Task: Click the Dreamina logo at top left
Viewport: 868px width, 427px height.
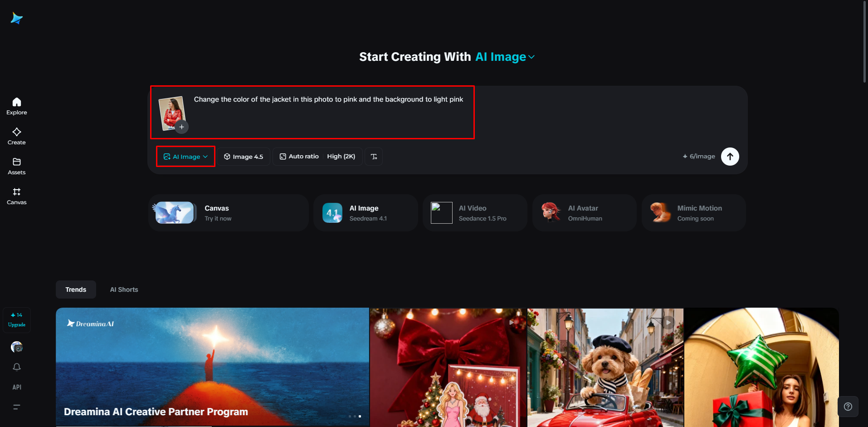Action: (17, 18)
